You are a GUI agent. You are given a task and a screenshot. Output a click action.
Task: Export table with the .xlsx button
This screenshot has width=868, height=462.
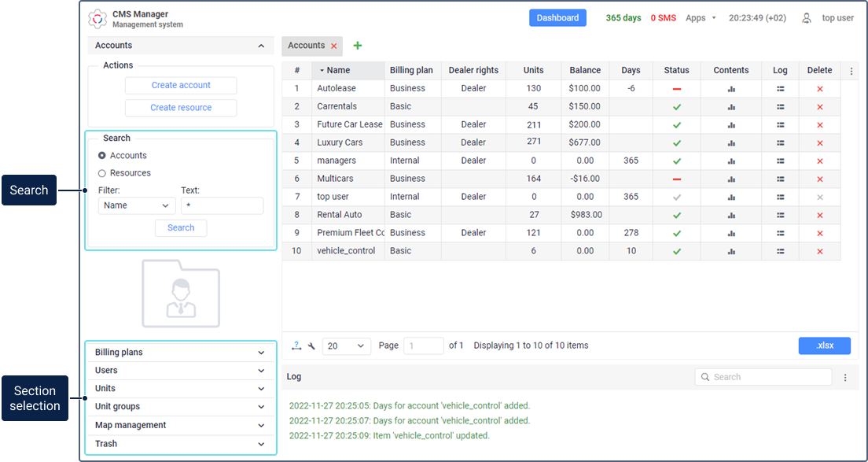(824, 346)
